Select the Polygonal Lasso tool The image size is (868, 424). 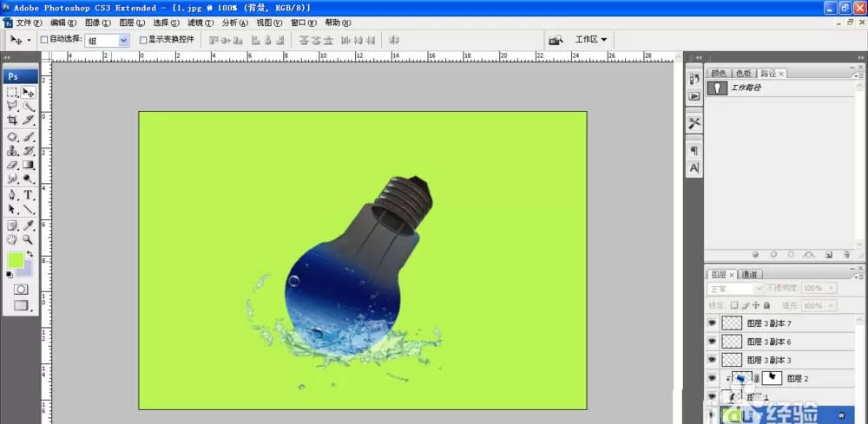click(x=12, y=106)
